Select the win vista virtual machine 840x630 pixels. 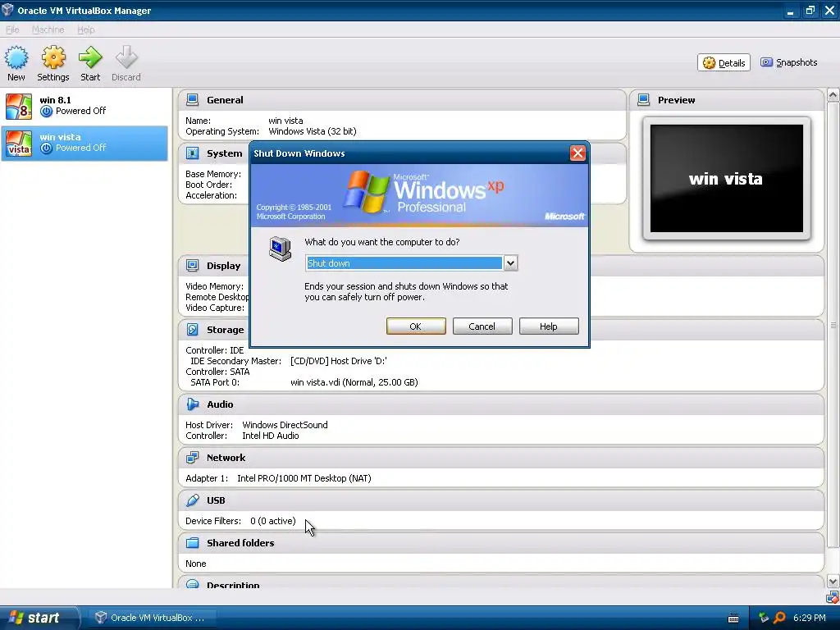pyautogui.click(x=84, y=143)
